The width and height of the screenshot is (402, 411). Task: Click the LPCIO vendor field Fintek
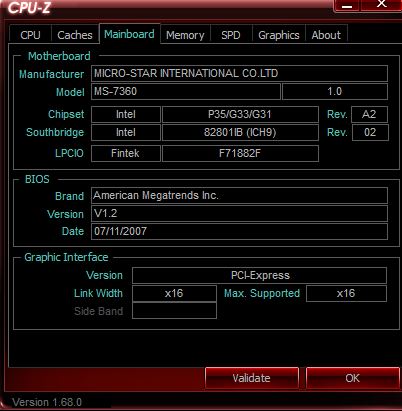click(126, 153)
